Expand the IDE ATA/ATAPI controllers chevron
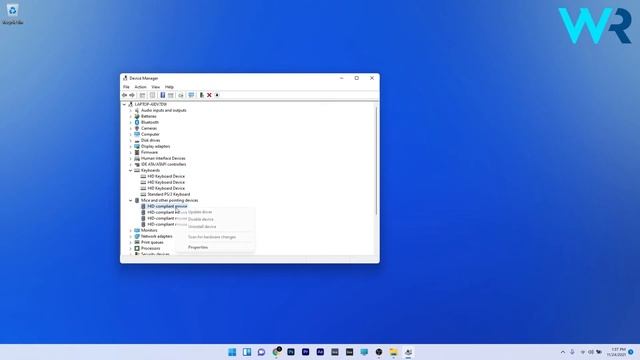The height and width of the screenshot is (360, 640). click(x=131, y=164)
